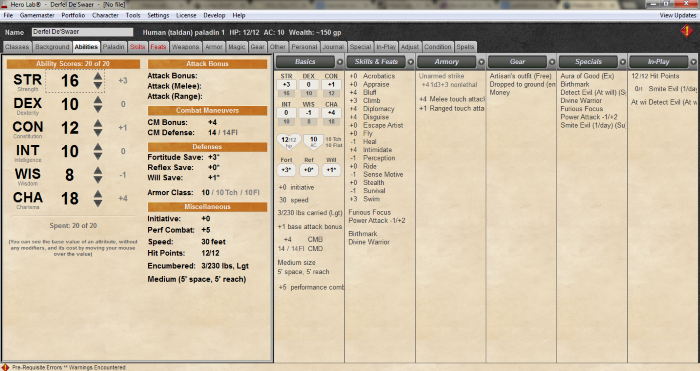The image size is (700, 371).
Task: Open the Armory panel dropdown arrow
Action: point(481,62)
